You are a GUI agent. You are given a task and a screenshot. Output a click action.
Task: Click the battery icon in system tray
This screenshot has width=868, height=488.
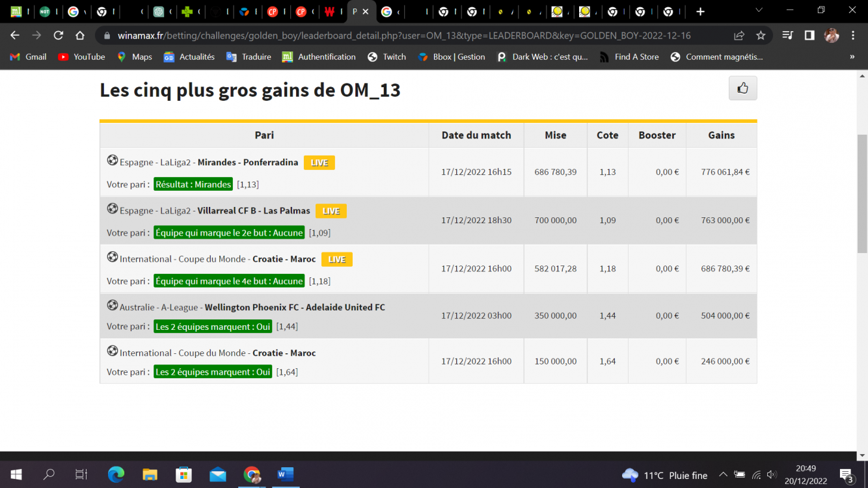pos(739,475)
